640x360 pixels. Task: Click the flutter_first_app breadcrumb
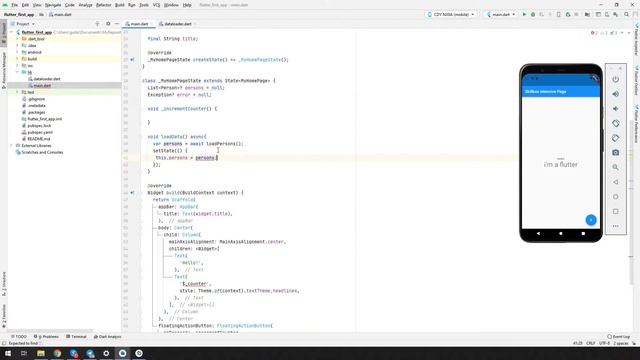pos(19,14)
